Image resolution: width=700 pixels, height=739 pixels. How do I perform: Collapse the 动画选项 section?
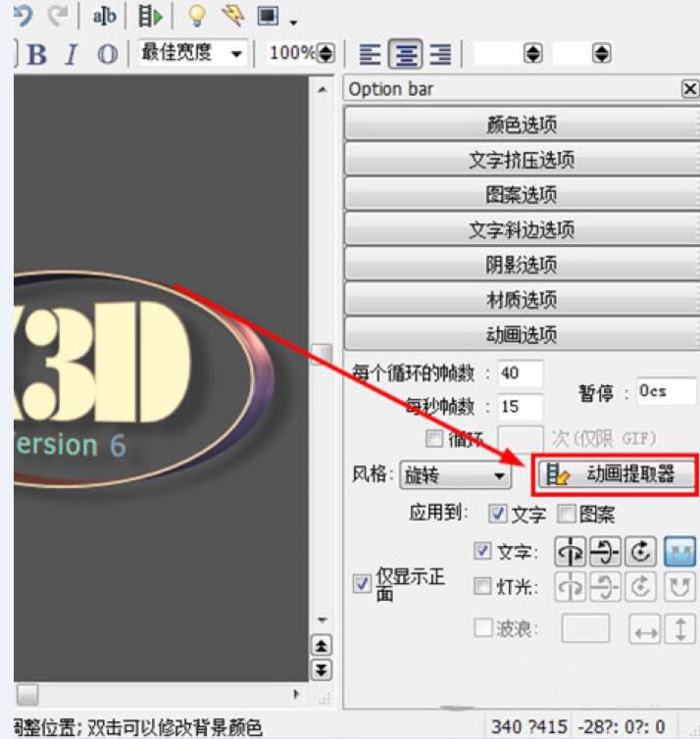[522, 334]
